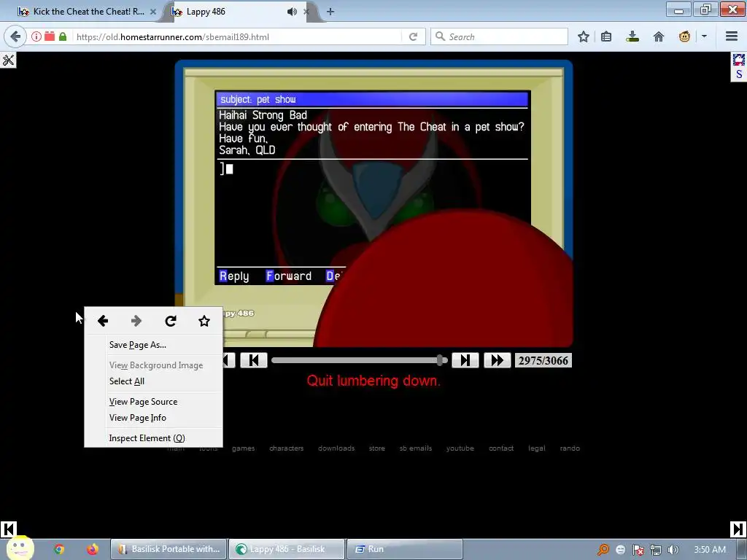The image size is (747, 560).
Task: Click the wrench tools icon at left
Action: 8,60
